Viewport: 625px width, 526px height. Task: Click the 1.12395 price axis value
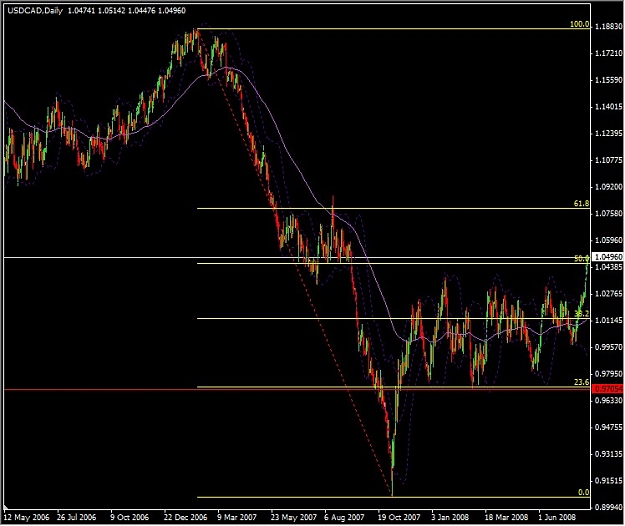coord(608,133)
